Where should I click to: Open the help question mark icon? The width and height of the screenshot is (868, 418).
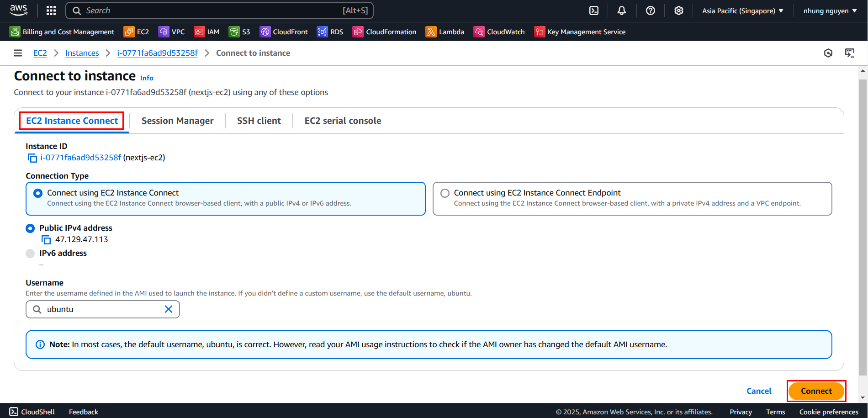click(x=651, y=11)
